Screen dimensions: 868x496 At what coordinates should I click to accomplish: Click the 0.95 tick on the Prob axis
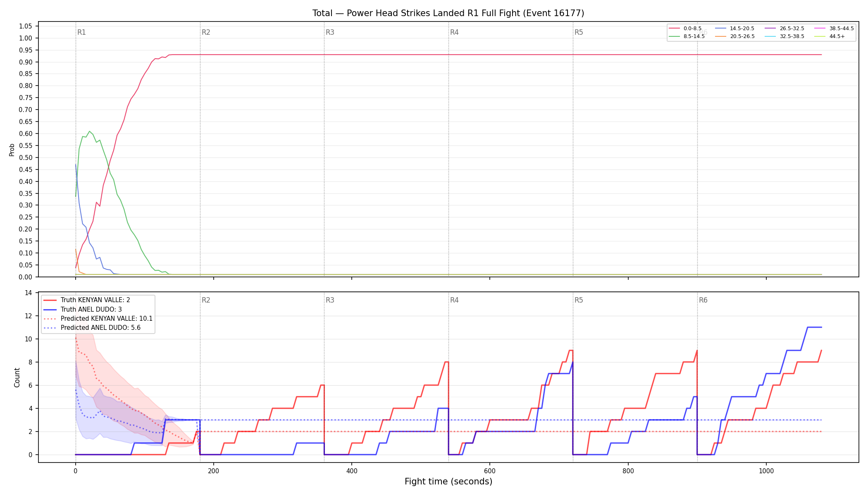pyautogui.click(x=25, y=50)
